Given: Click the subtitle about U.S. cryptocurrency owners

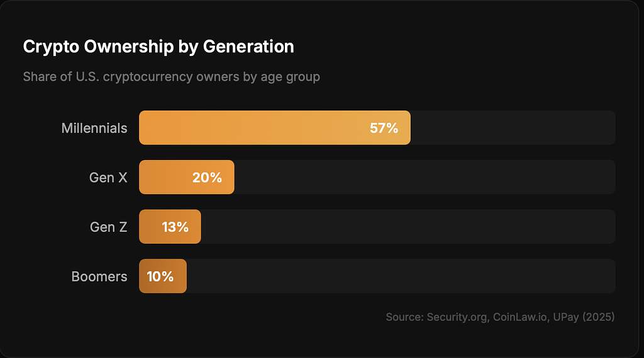Looking at the screenshot, I should [171, 77].
